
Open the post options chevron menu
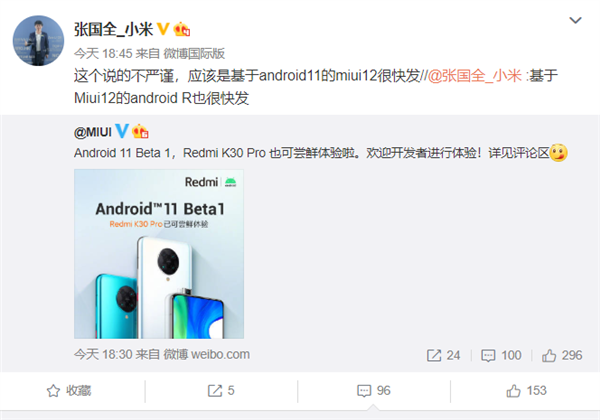575,20
